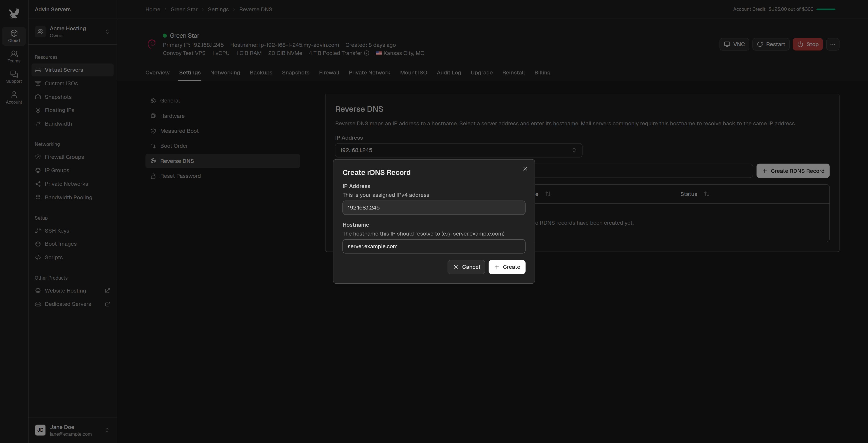Open Bandwidth in Resources
Screen dimensions: 868x443
pos(72,124)
